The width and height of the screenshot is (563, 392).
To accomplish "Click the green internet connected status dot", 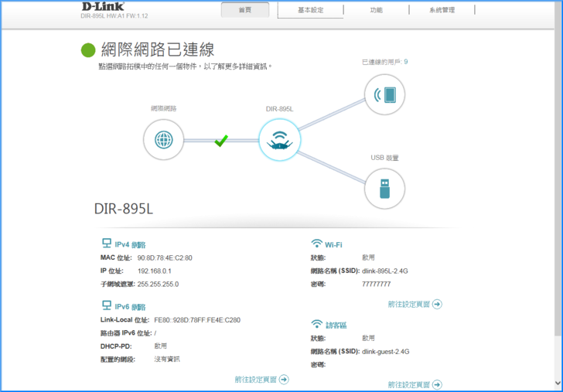I will (88, 50).
